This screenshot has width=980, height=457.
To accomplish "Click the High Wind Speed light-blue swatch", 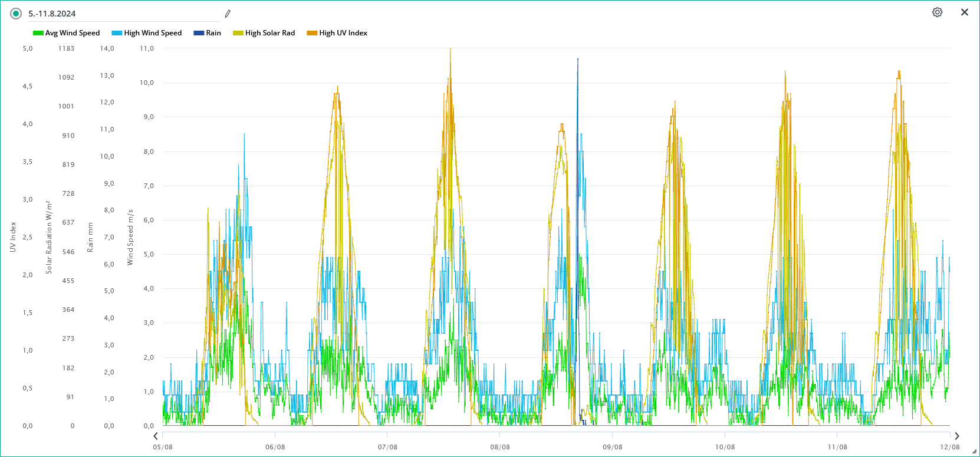I will [x=117, y=33].
